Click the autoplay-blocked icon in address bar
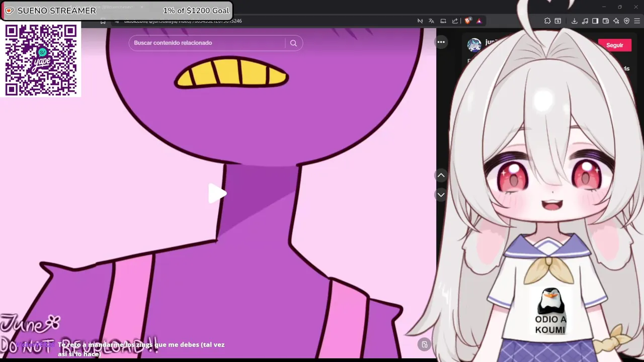The height and width of the screenshot is (362, 644). point(420,21)
